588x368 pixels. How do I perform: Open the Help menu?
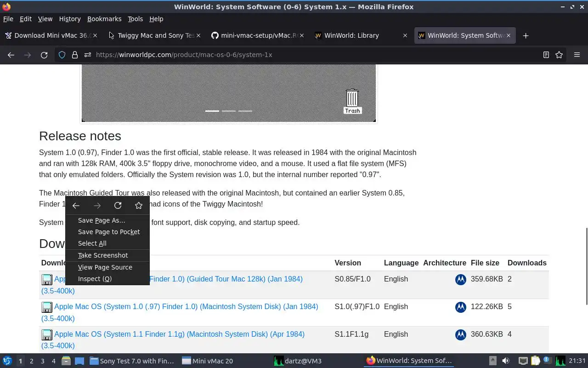[x=156, y=19]
